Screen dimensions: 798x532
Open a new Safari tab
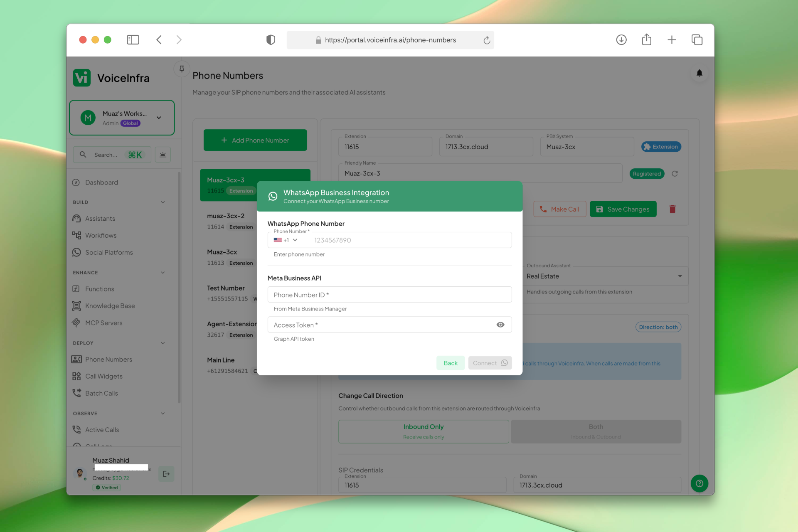(672, 40)
